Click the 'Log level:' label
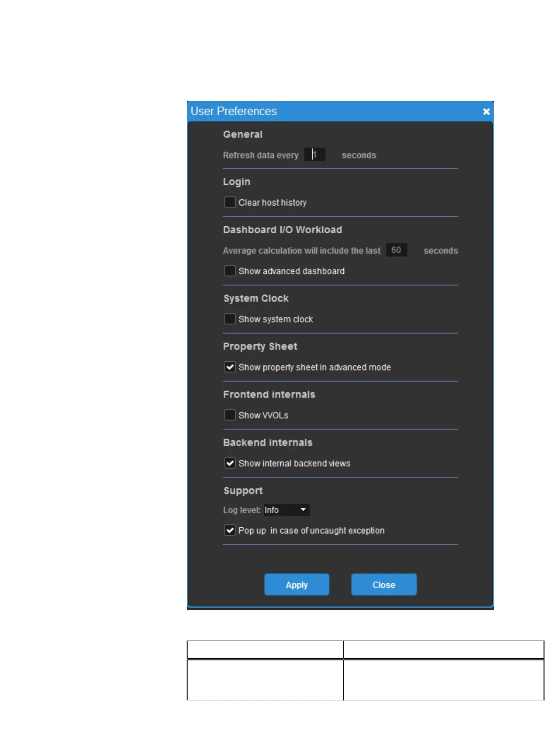The image size is (560, 745). [x=242, y=510]
